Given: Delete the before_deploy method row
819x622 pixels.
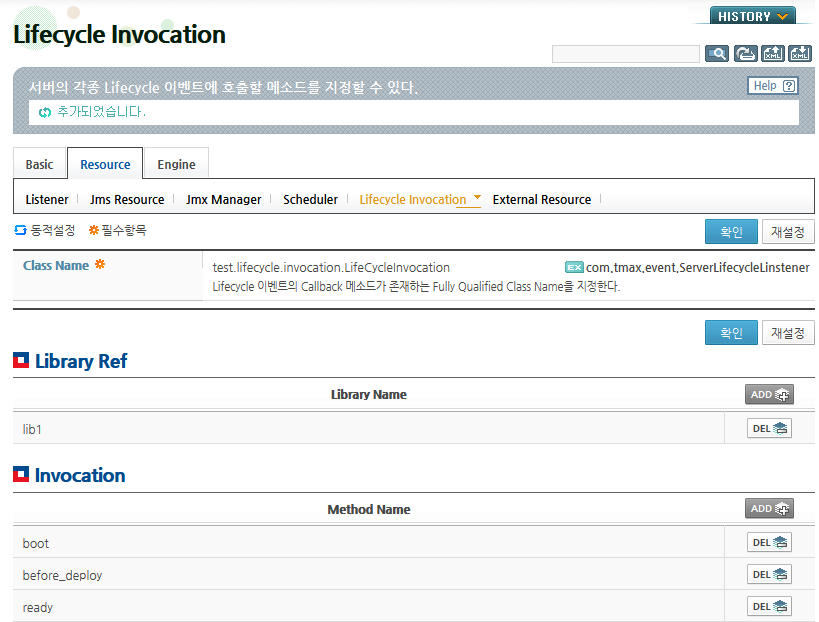Looking at the screenshot, I should coord(769,574).
